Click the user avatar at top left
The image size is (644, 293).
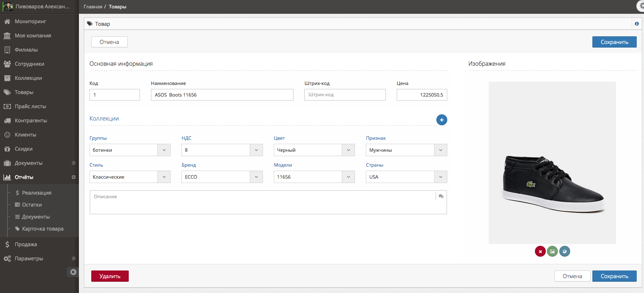tap(8, 7)
